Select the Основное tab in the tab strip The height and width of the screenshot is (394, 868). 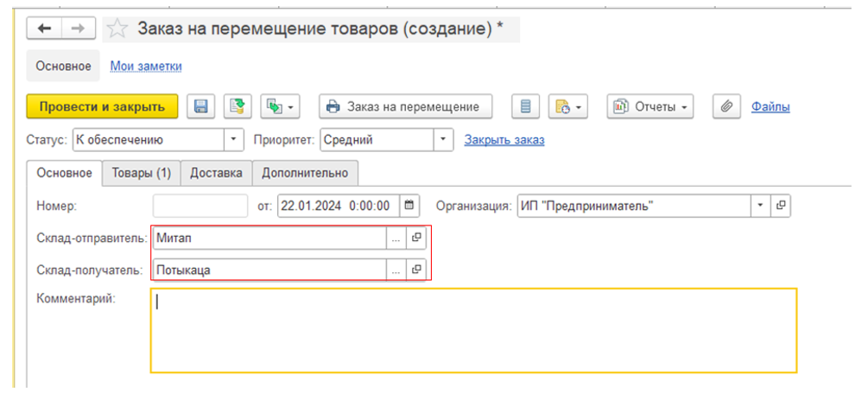(64, 173)
